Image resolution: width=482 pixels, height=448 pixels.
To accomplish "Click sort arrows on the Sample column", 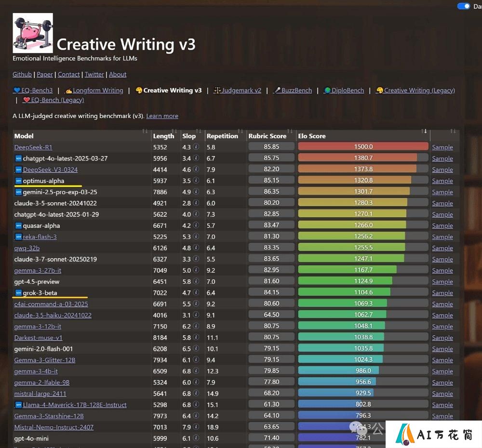I will 453,131.
